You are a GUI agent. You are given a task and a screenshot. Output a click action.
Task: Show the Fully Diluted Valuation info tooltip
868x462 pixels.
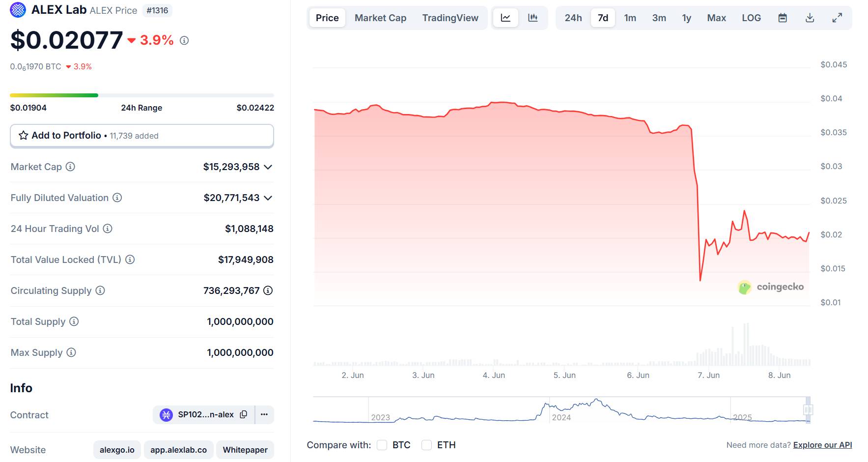point(117,198)
